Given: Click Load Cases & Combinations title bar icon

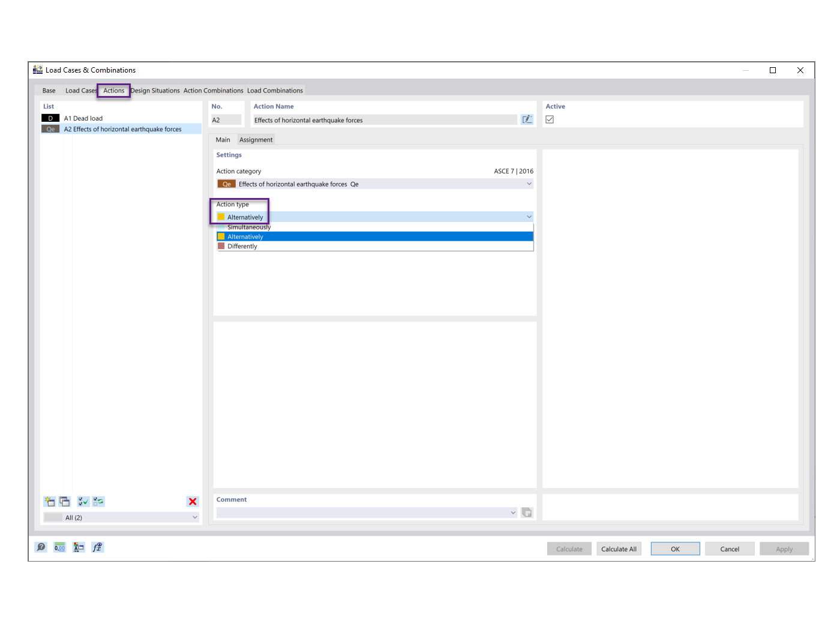Looking at the screenshot, I should (x=38, y=70).
